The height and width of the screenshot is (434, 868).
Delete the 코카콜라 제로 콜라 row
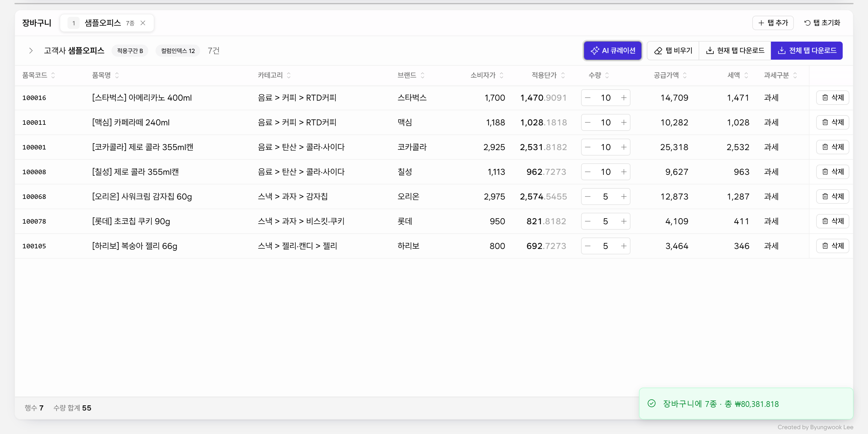(x=832, y=147)
